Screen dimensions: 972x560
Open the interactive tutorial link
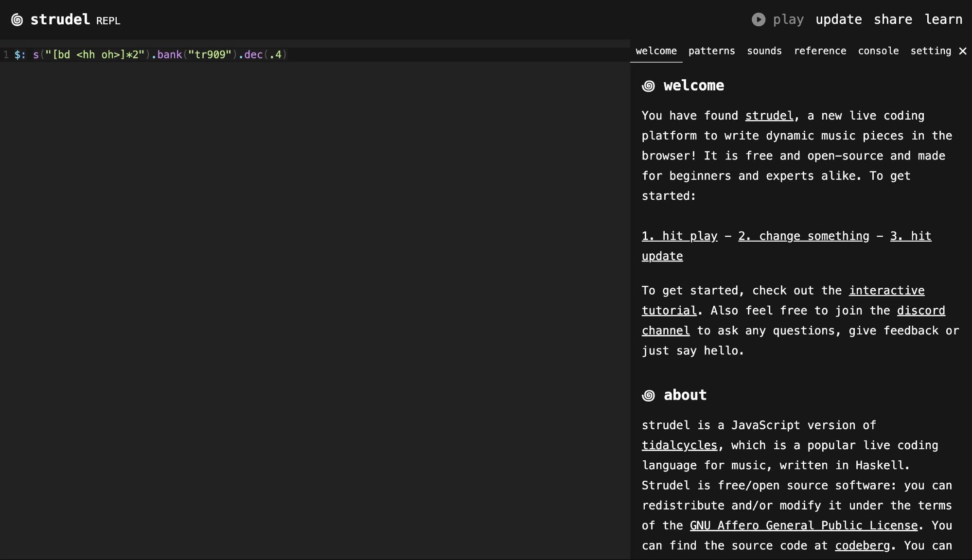click(886, 291)
